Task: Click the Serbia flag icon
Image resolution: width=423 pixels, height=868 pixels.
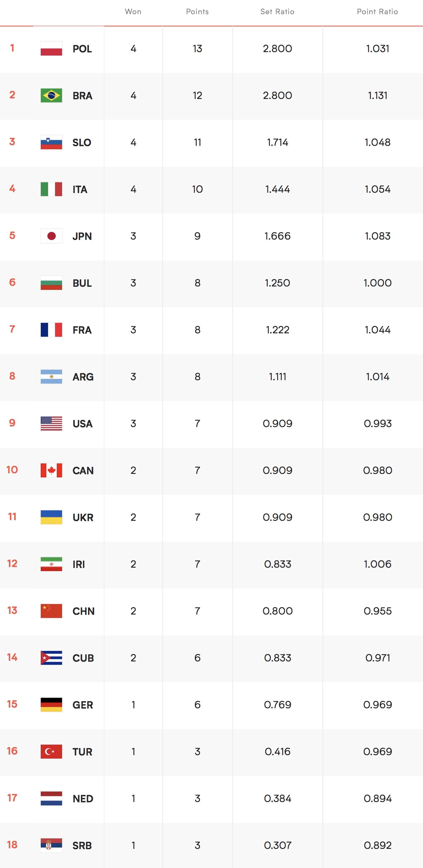Action: (x=51, y=845)
